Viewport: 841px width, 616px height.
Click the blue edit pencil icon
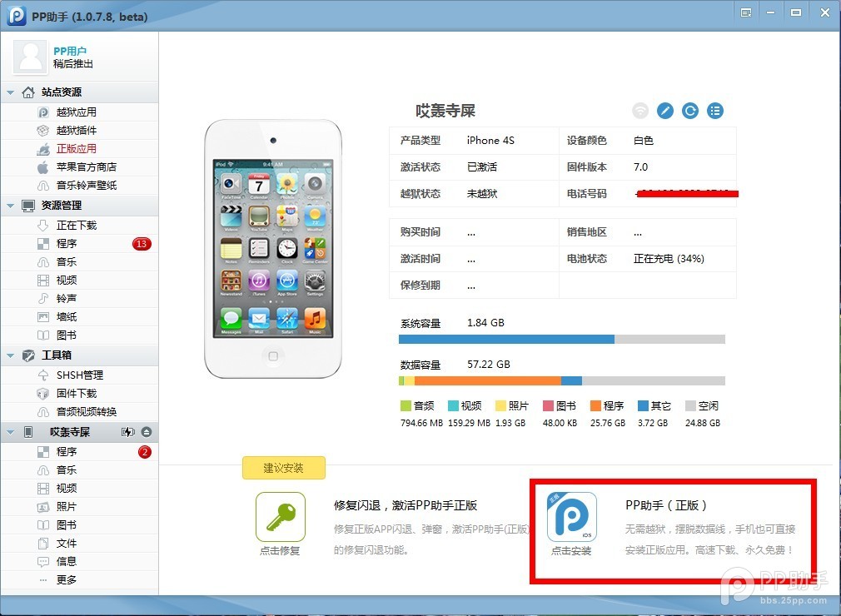pos(665,111)
